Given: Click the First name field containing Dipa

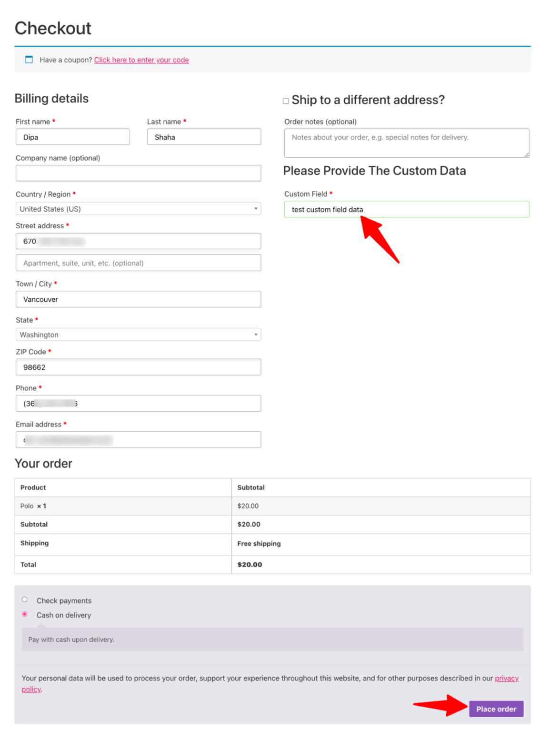Looking at the screenshot, I should [x=72, y=137].
